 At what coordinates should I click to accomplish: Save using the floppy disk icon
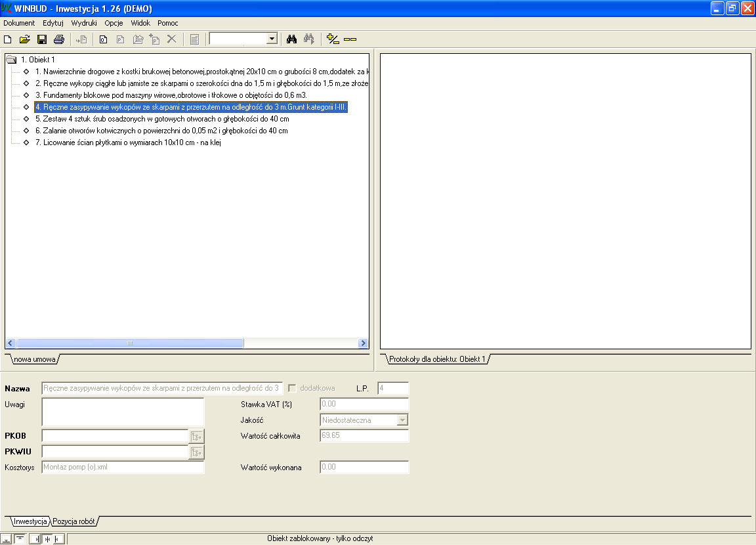42,39
